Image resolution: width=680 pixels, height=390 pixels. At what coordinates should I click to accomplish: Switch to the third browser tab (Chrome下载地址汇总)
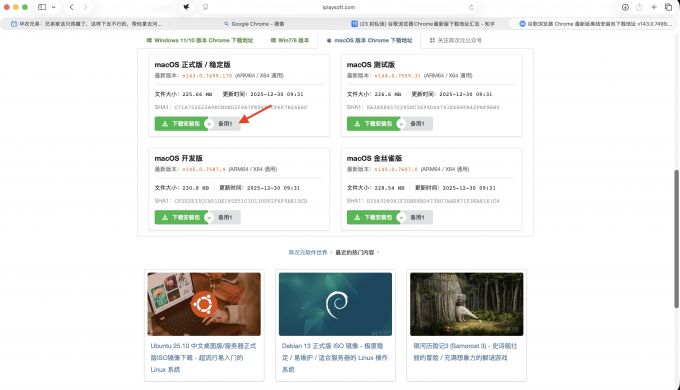click(x=423, y=24)
